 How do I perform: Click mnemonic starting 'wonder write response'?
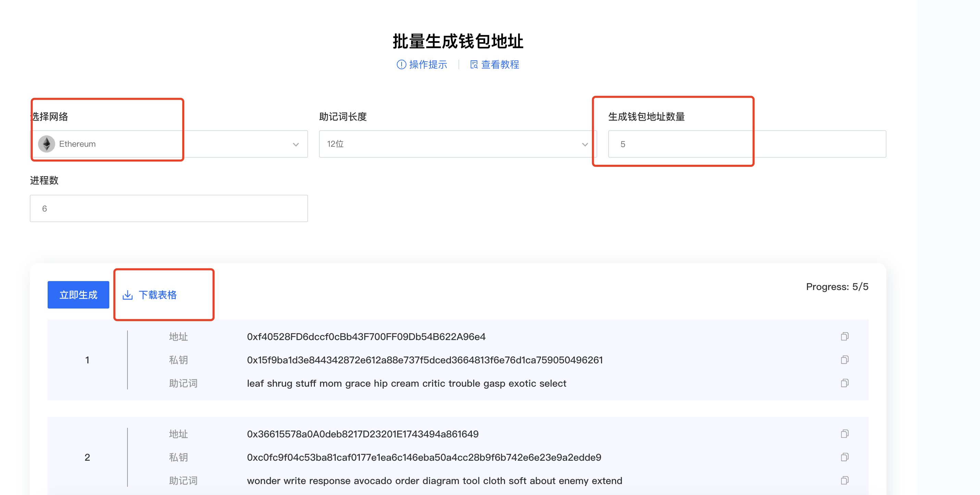(434, 481)
